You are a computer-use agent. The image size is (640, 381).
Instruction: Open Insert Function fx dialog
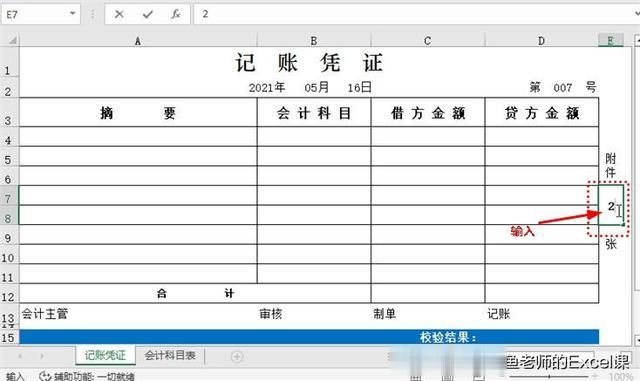point(176,14)
